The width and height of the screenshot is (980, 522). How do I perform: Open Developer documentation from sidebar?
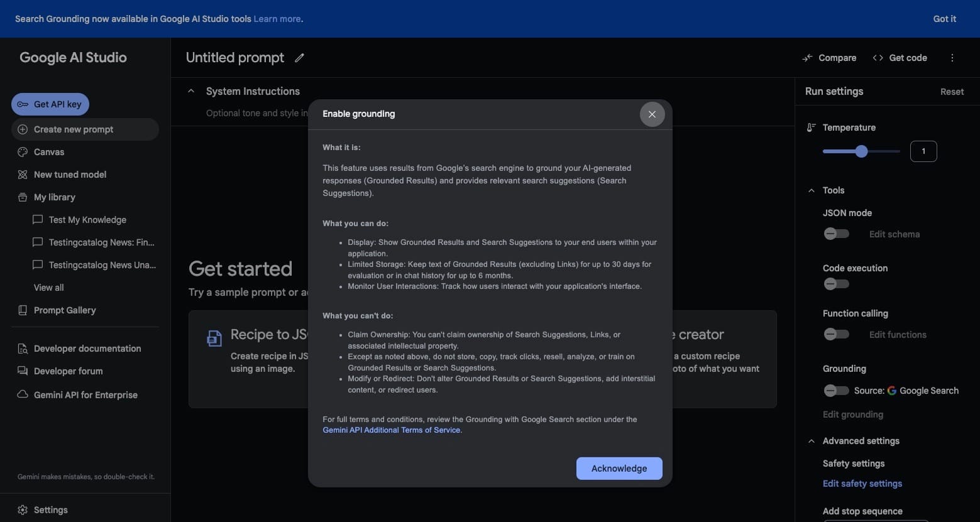click(87, 348)
